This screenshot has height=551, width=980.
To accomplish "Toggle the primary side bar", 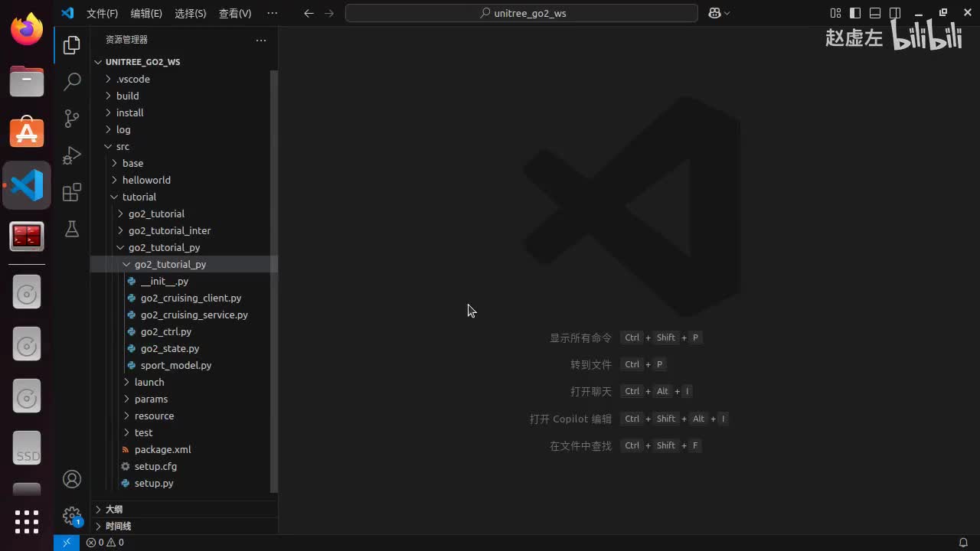I will click(x=855, y=13).
